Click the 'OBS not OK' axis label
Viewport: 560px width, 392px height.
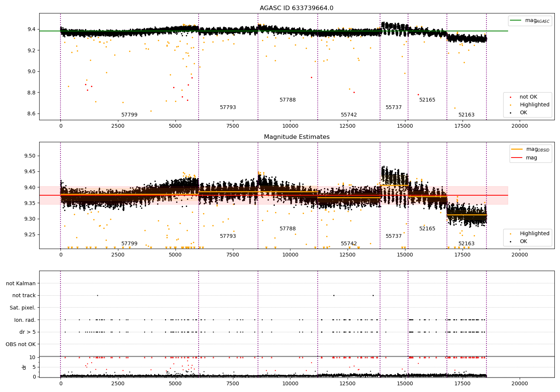point(21,344)
